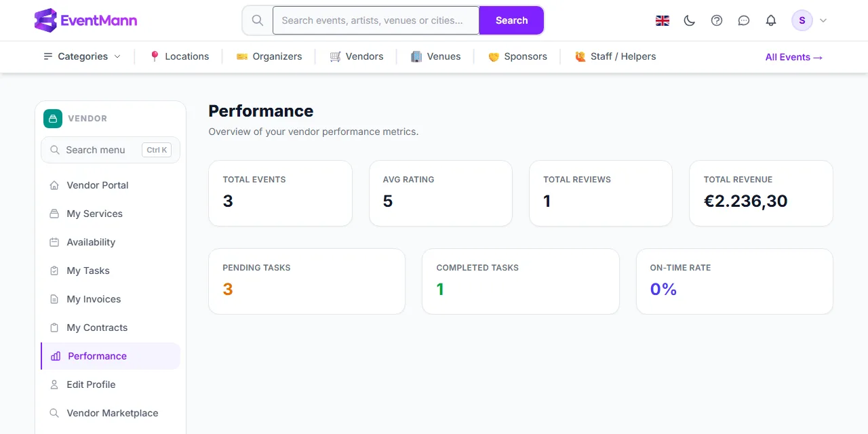Click the purple Search button

pos(511,20)
